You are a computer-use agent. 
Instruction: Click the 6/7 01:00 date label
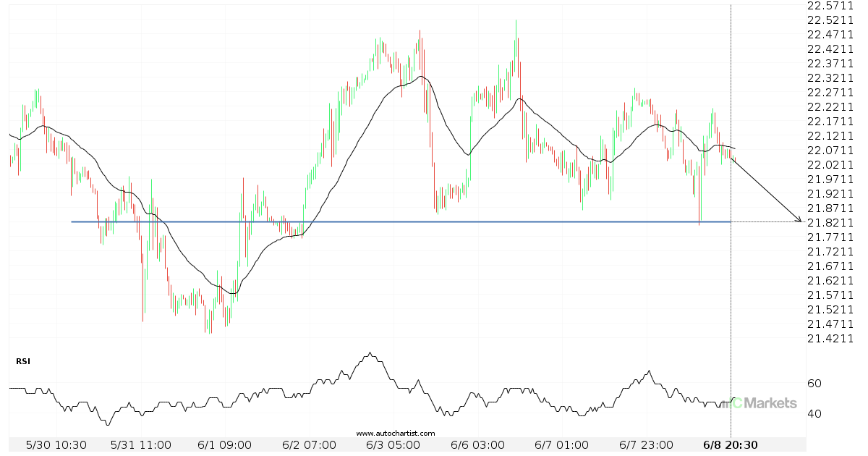(563, 444)
